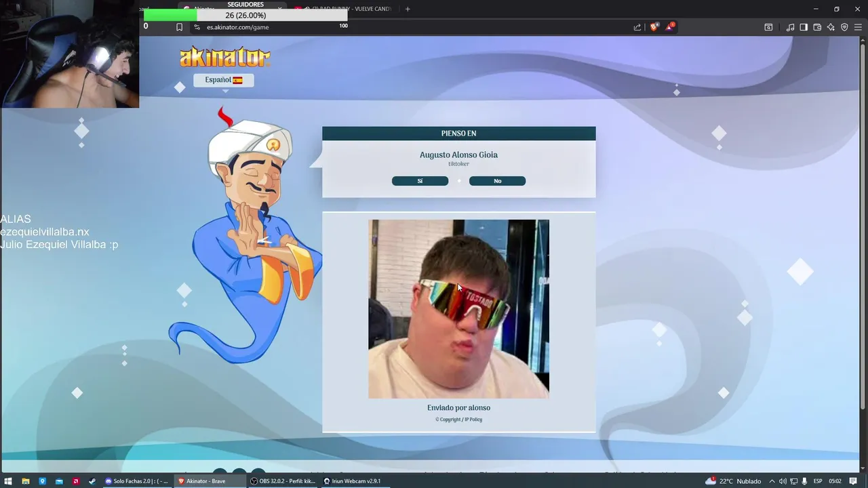Open a new browser tab with plus

pos(408,9)
